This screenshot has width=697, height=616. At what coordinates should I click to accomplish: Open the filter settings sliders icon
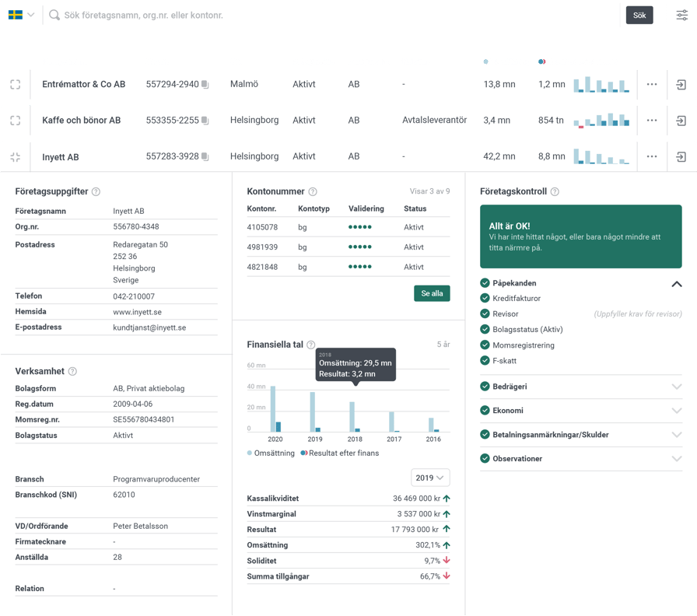[x=682, y=15]
